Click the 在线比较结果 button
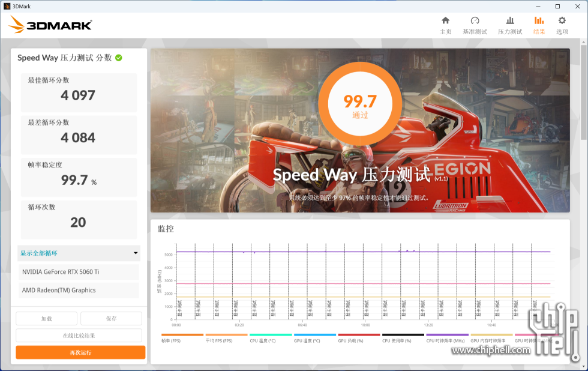Viewport: 588px width, 371px height. click(79, 336)
